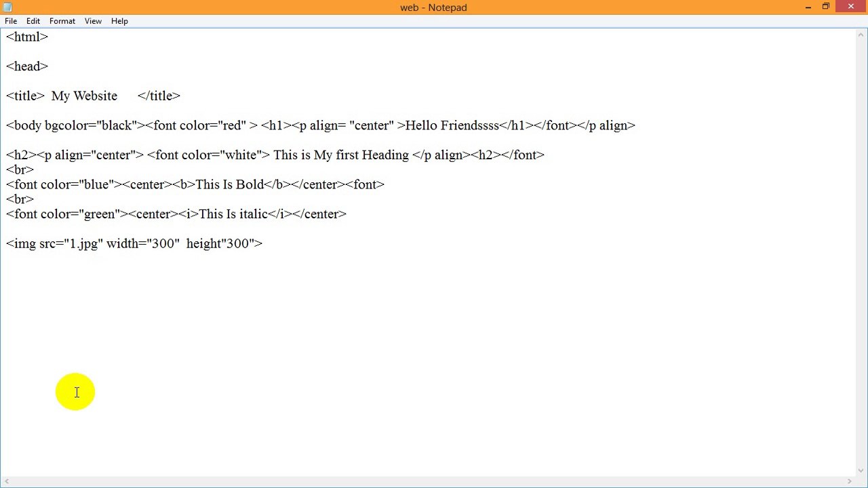Click the height"300" attribute text
This screenshot has height=488, width=868.
220,244
